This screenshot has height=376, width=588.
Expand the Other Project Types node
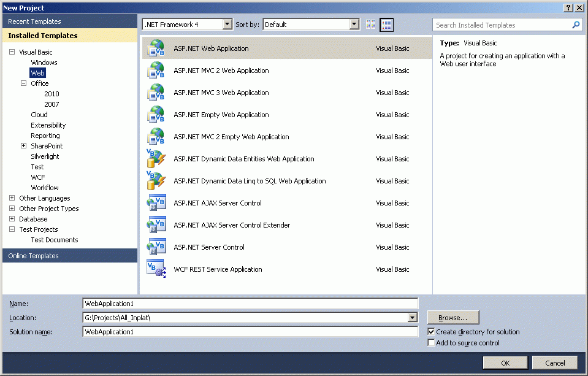[12, 209]
